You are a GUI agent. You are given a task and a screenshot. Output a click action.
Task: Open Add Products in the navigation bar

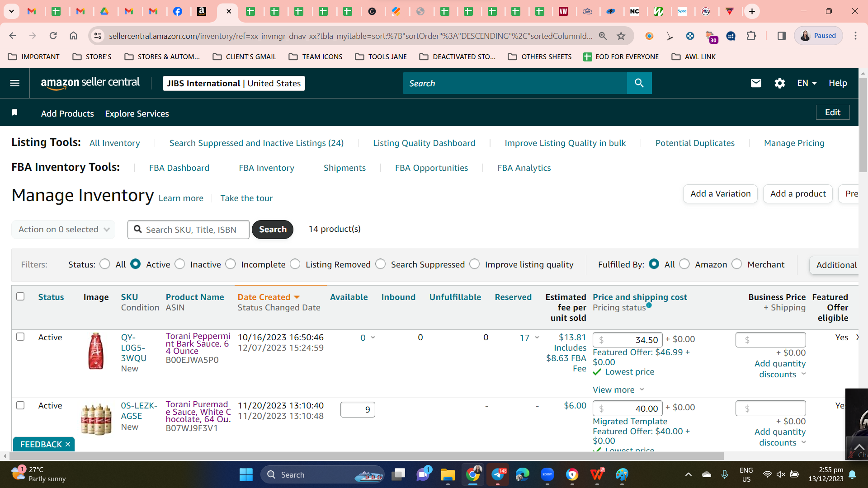(67, 113)
